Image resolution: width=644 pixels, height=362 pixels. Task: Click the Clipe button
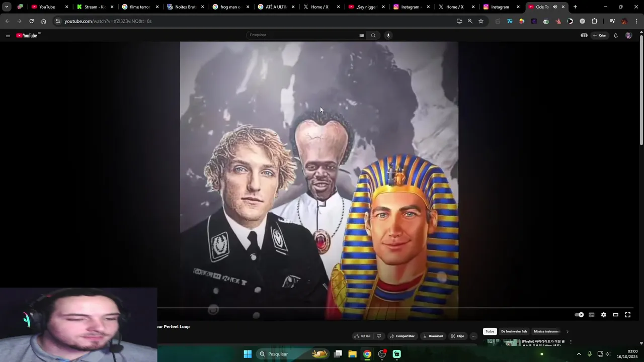pyautogui.click(x=457, y=336)
